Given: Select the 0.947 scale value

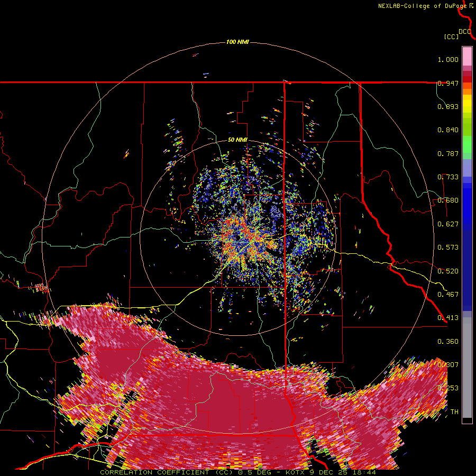Looking at the screenshot, I should tap(448, 83).
